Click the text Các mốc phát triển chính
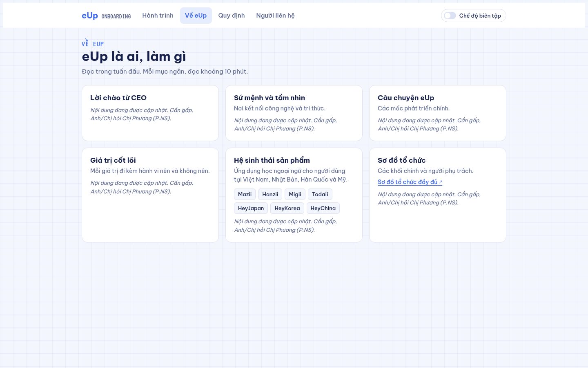The height and width of the screenshot is (368, 588). [414, 108]
